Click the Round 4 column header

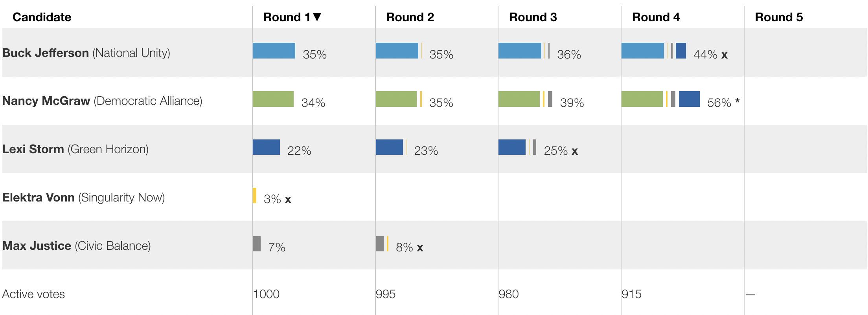pos(656,17)
